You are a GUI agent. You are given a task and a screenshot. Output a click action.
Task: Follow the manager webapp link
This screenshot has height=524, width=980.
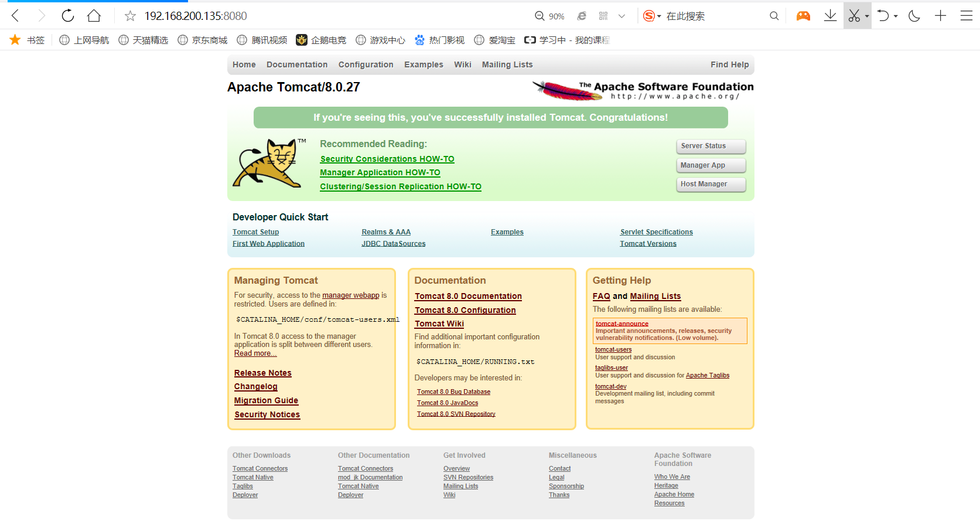(351, 295)
